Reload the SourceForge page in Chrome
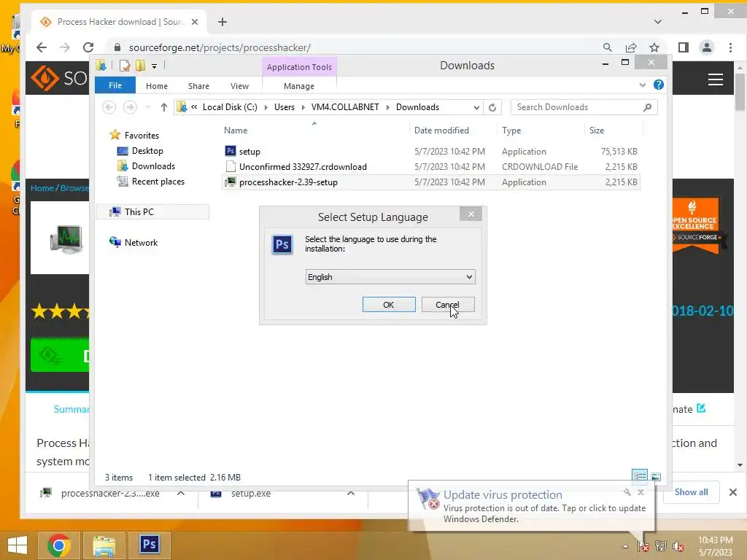 pos(88,47)
